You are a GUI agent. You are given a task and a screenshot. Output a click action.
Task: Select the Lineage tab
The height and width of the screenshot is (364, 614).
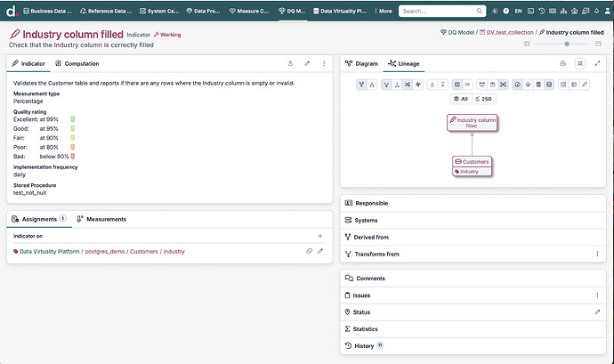404,63
